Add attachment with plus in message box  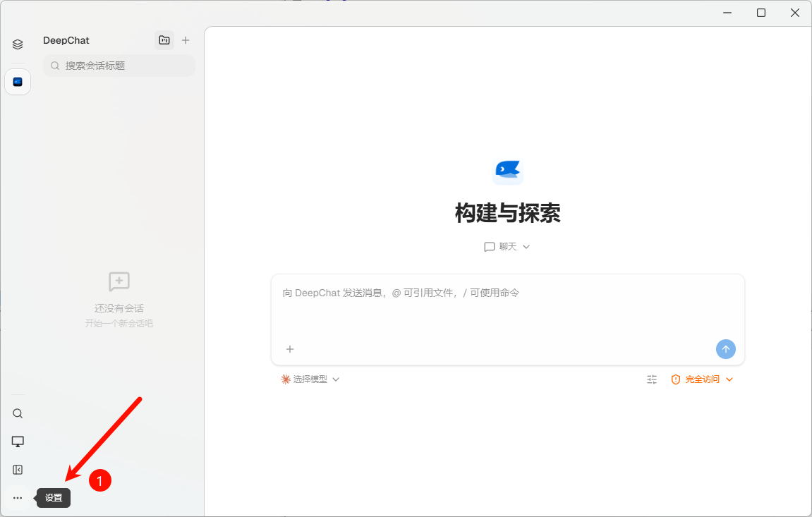coord(290,349)
